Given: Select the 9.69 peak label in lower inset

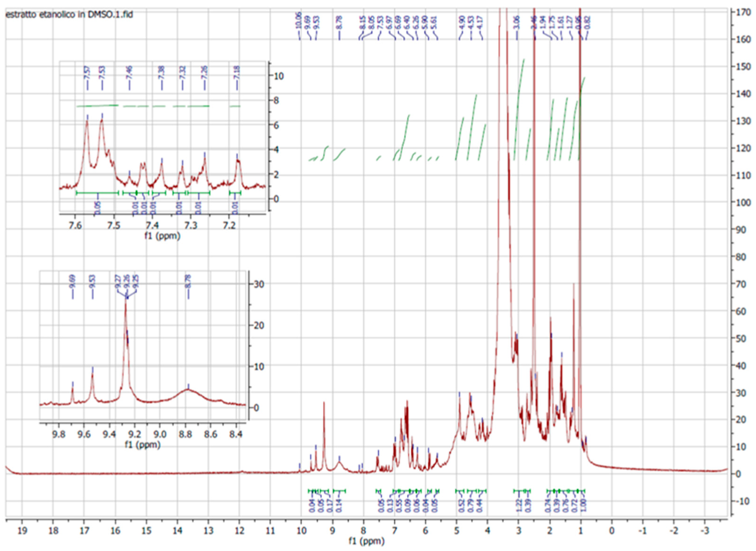Looking at the screenshot, I should point(73,282).
